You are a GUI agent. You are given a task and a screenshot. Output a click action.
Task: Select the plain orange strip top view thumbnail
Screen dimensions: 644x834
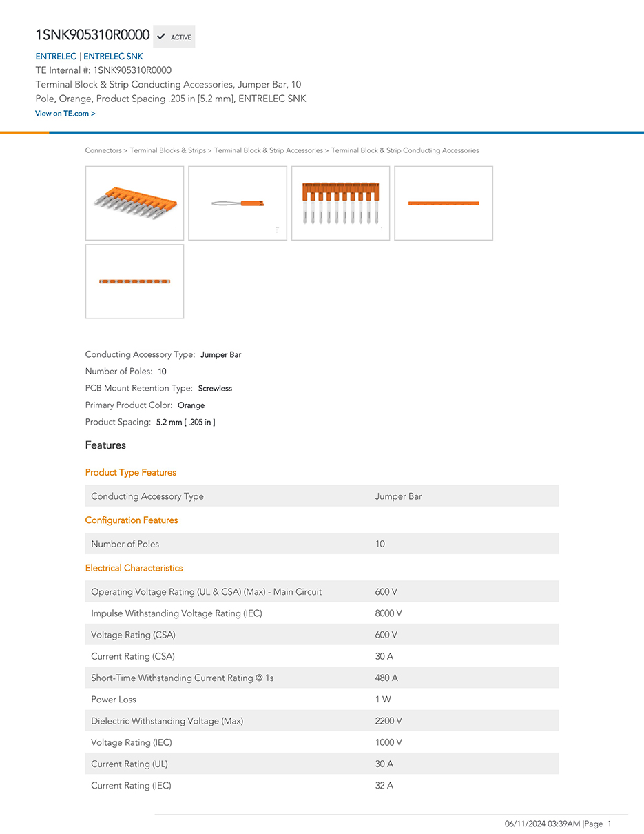[444, 203]
